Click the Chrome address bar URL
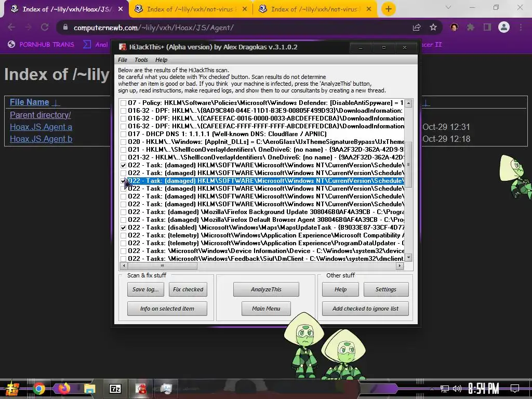The image size is (532, 399). pyautogui.click(x=154, y=28)
